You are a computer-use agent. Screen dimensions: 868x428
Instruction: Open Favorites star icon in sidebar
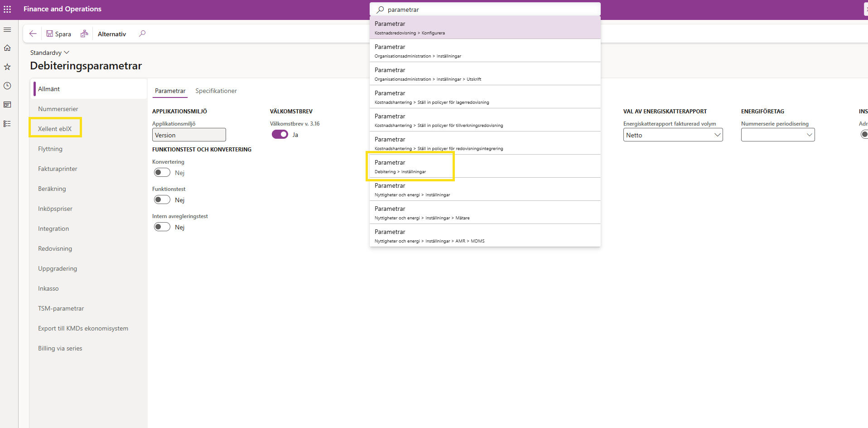7,67
